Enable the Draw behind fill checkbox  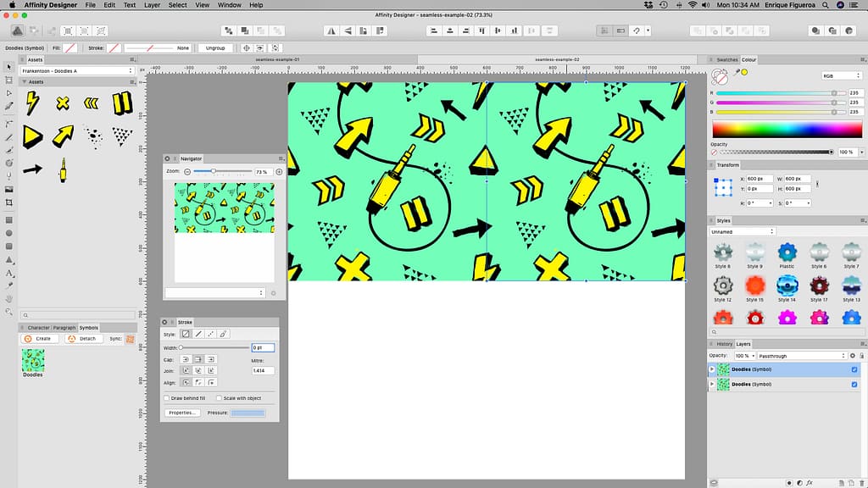coord(166,398)
